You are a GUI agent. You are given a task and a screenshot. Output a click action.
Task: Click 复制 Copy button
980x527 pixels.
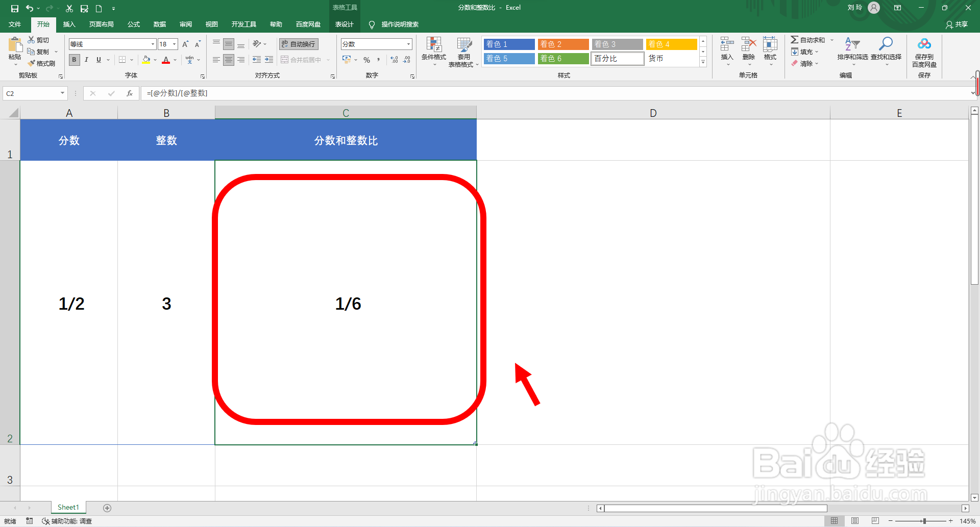click(38, 52)
